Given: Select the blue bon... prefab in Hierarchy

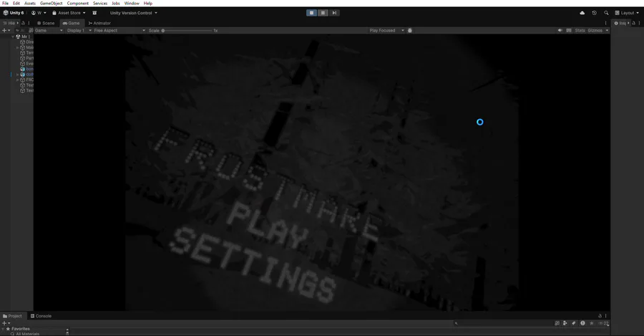Looking at the screenshot, I should tap(27, 69).
